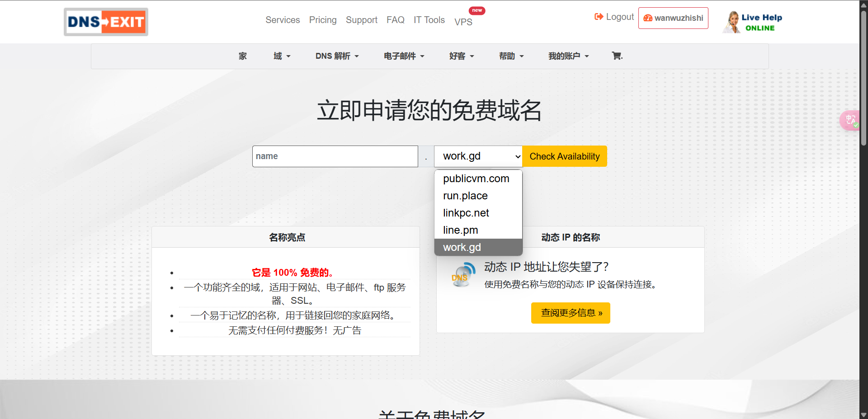Open VPS page with new badge

point(463,21)
